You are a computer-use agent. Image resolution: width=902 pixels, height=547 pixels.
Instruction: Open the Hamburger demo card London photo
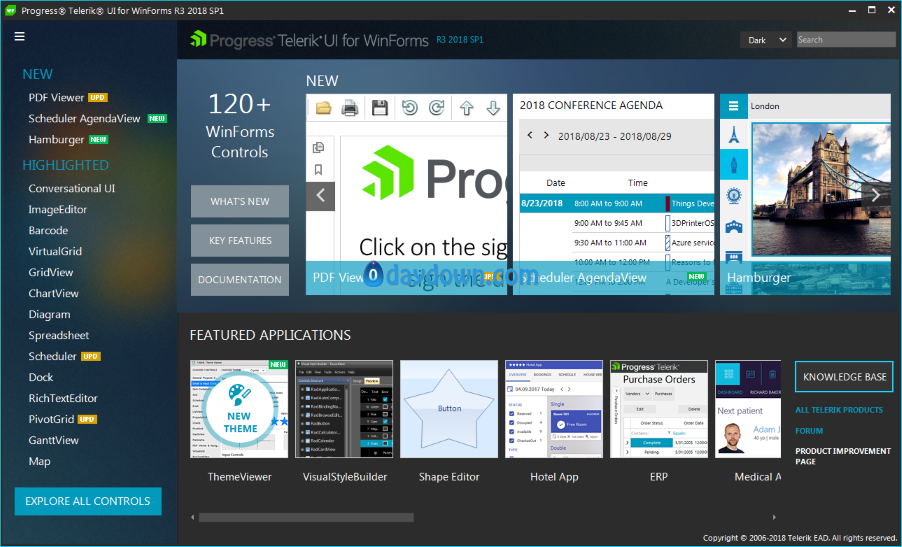point(820,189)
